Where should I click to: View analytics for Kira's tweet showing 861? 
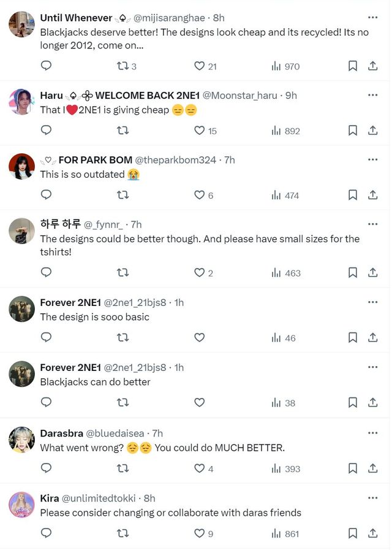click(285, 533)
